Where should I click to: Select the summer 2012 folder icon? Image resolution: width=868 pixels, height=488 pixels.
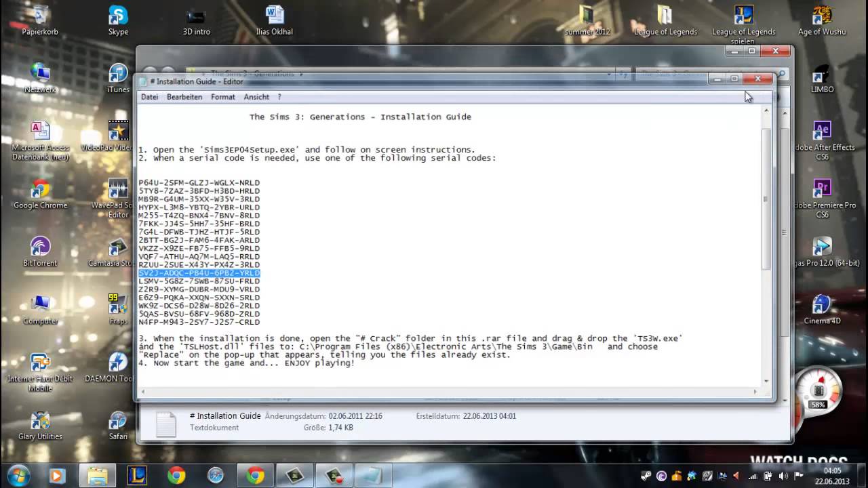pyautogui.click(x=587, y=20)
